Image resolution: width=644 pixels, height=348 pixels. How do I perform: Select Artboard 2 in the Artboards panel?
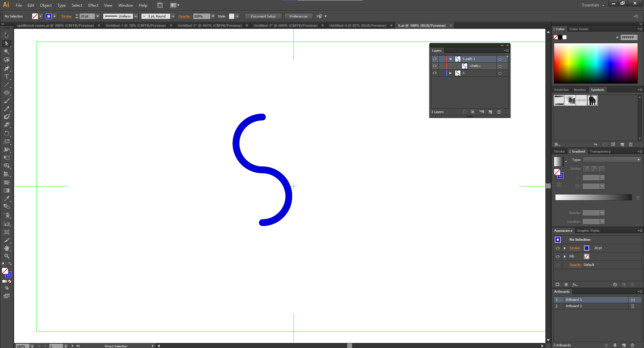(x=574, y=306)
